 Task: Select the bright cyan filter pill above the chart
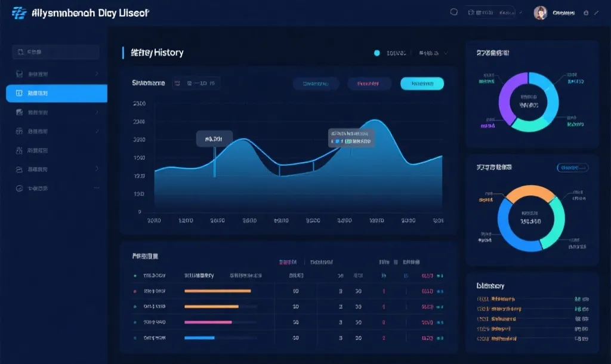[x=422, y=84]
